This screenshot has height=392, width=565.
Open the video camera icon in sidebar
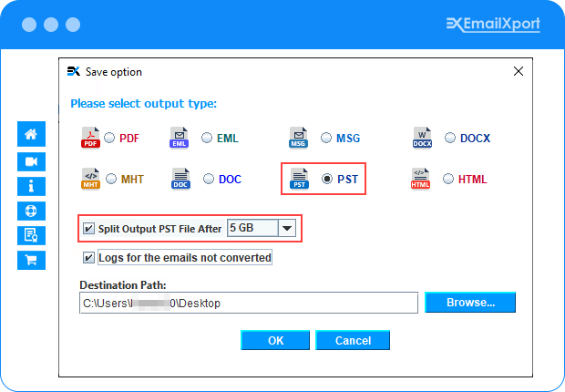point(32,160)
